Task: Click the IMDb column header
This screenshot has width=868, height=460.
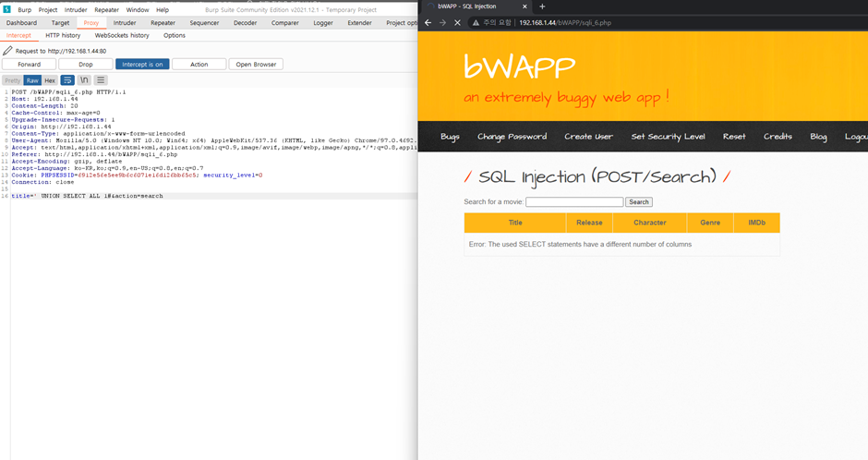Action: [x=757, y=223]
